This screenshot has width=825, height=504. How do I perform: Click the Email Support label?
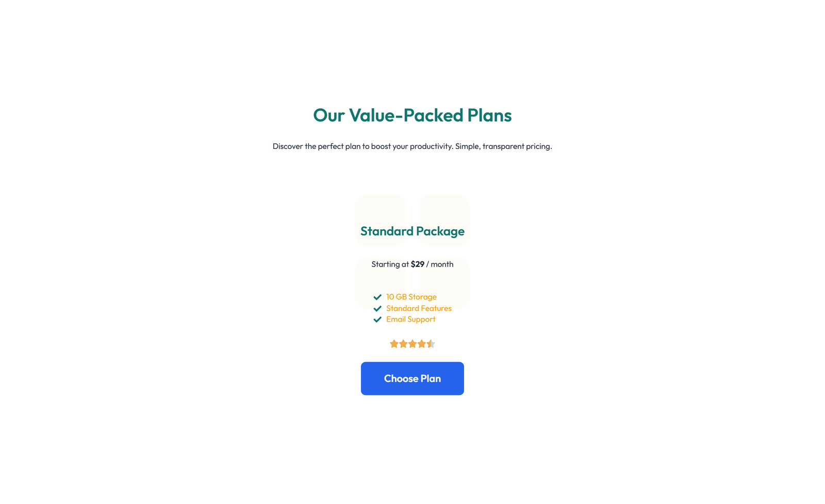[410, 319]
